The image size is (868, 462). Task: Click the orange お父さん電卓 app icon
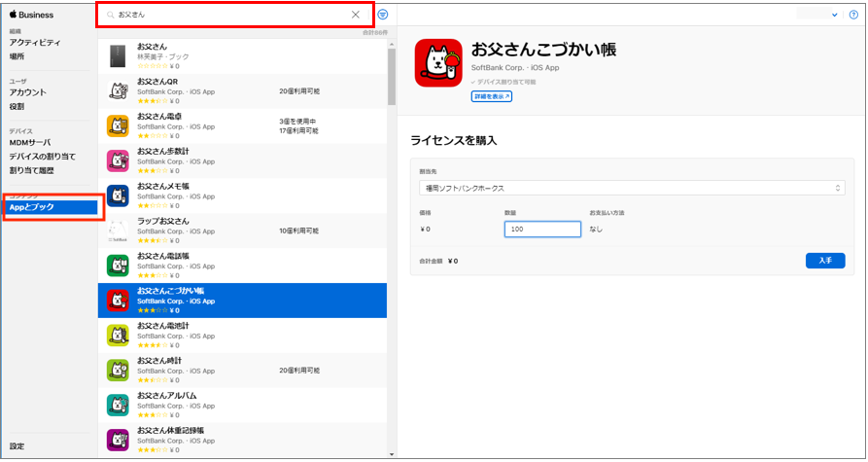tap(118, 126)
